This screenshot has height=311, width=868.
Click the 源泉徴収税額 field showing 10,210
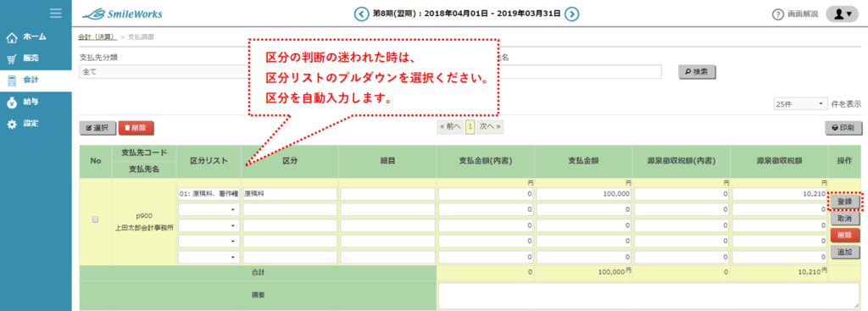point(780,194)
